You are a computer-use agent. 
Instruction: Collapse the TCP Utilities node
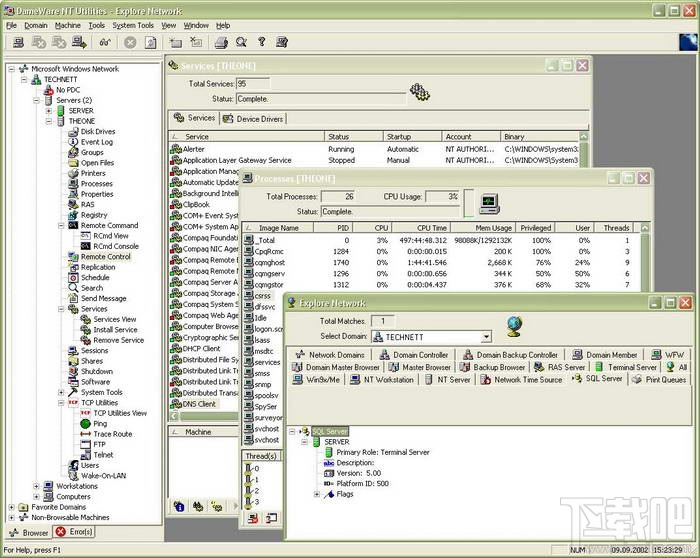[x=62, y=403]
